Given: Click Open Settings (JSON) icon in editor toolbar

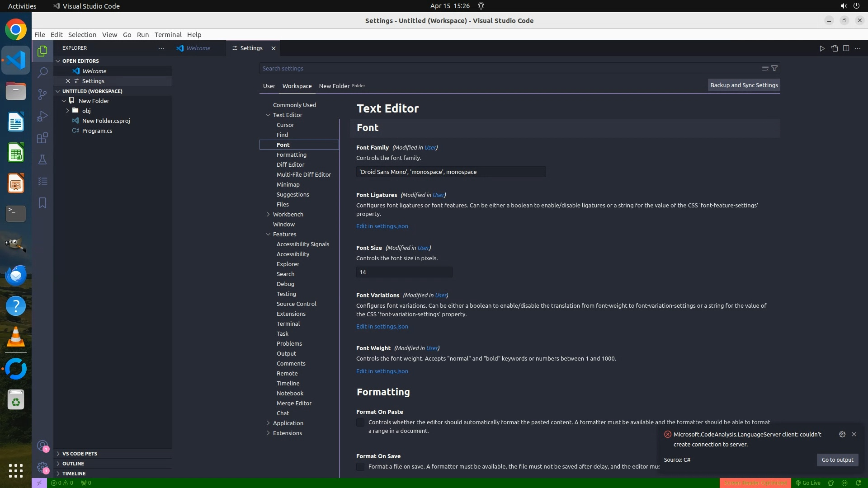Looking at the screenshot, I should [834, 48].
